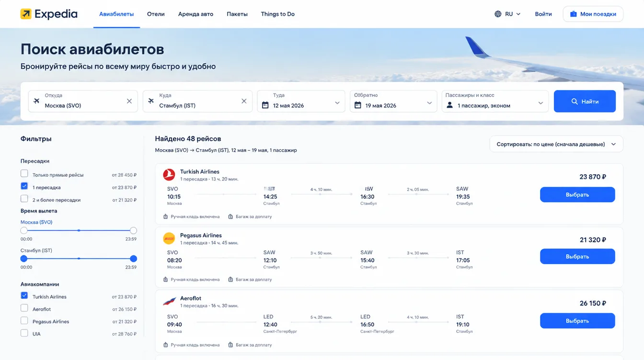Open the Обратно date dropdown
The image size is (644, 360).
[x=393, y=101]
